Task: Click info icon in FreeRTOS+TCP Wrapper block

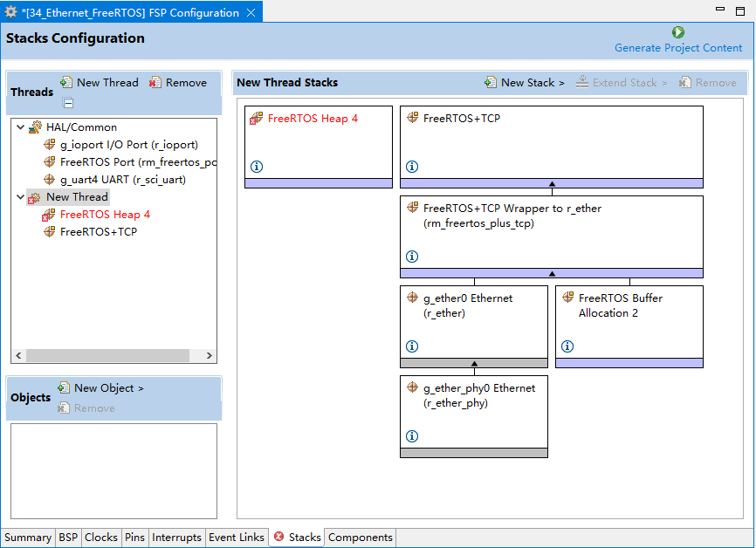Action: tap(412, 257)
